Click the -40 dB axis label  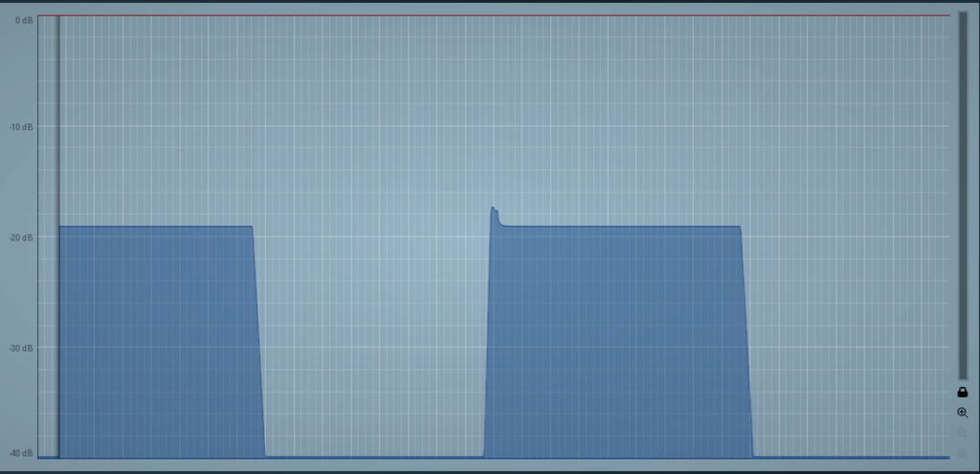21,453
